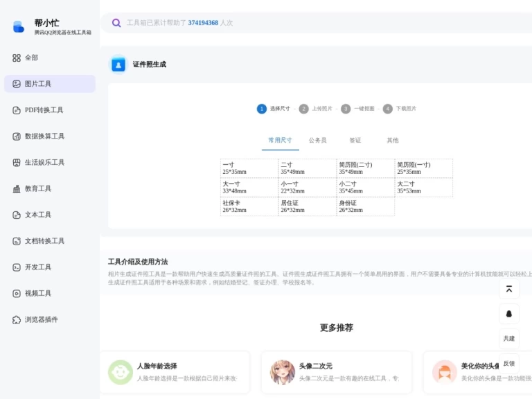This screenshot has height=399, width=532.
Task: Select the 二寸 35*49mm size
Action: click(308, 168)
